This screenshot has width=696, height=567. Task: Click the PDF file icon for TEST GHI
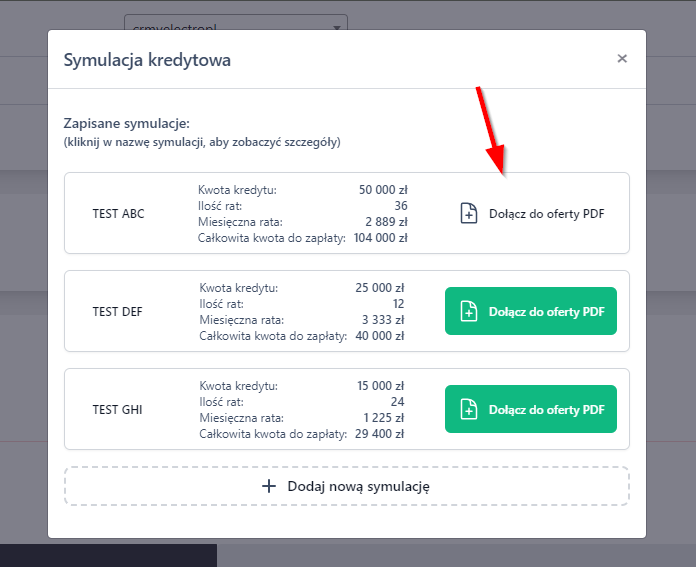click(x=468, y=410)
